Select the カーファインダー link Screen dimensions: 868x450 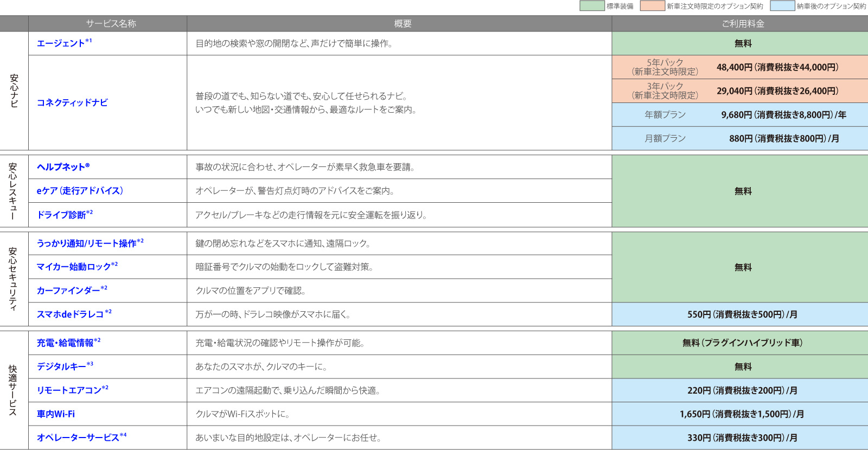pos(68,291)
